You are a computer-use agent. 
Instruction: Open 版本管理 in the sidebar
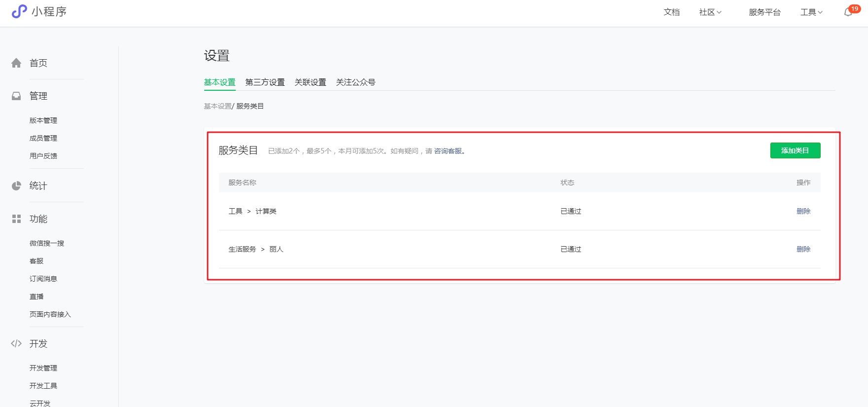coord(43,120)
